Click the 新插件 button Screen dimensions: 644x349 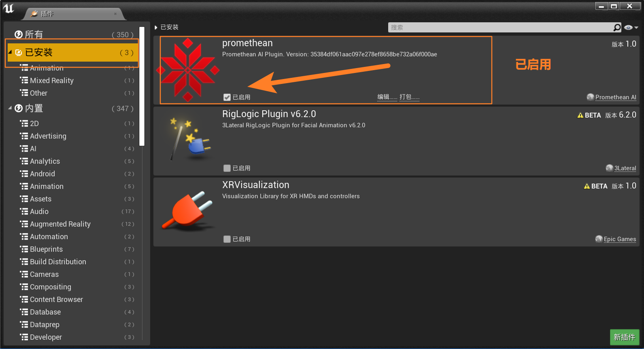(x=625, y=337)
